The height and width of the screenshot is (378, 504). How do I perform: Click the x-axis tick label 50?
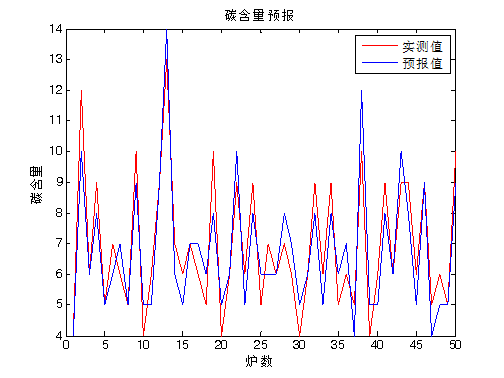(x=455, y=345)
